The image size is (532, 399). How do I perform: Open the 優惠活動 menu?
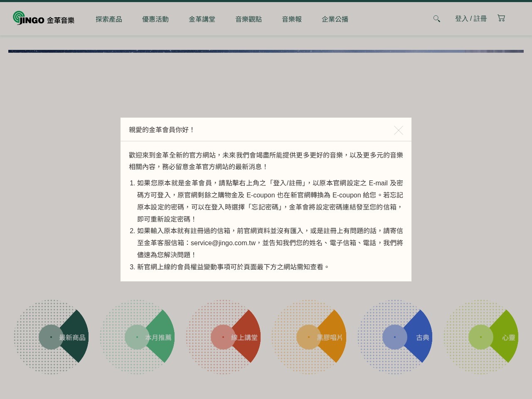[x=155, y=19]
